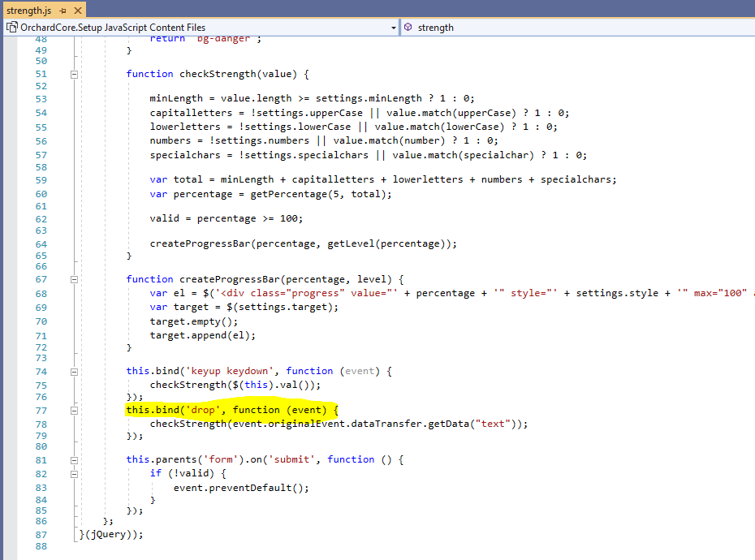The width and height of the screenshot is (755, 560).
Task: Click 'checkStrength($(this).val());' on line 75
Action: [x=235, y=386]
